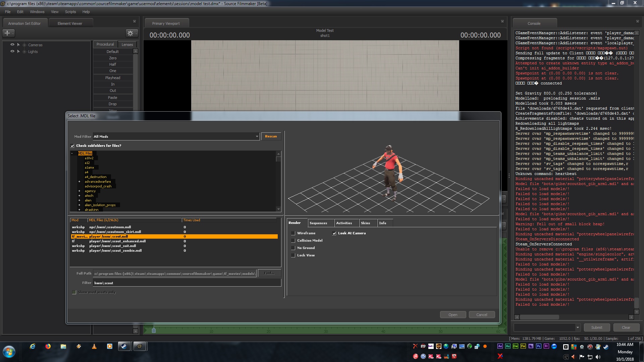The height and width of the screenshot is (362, 644).
Task: Close the Console panel with its X
Action: point(637,21)
